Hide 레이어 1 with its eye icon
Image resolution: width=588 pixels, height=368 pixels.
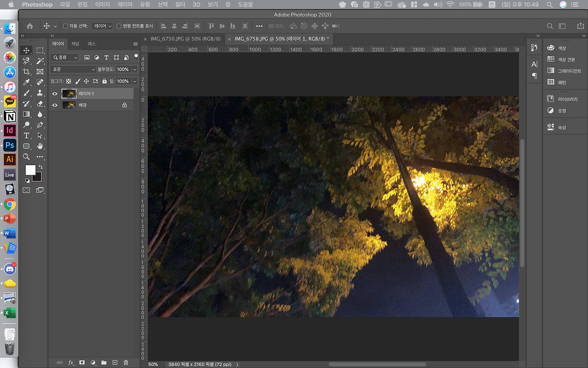[55, 94]
